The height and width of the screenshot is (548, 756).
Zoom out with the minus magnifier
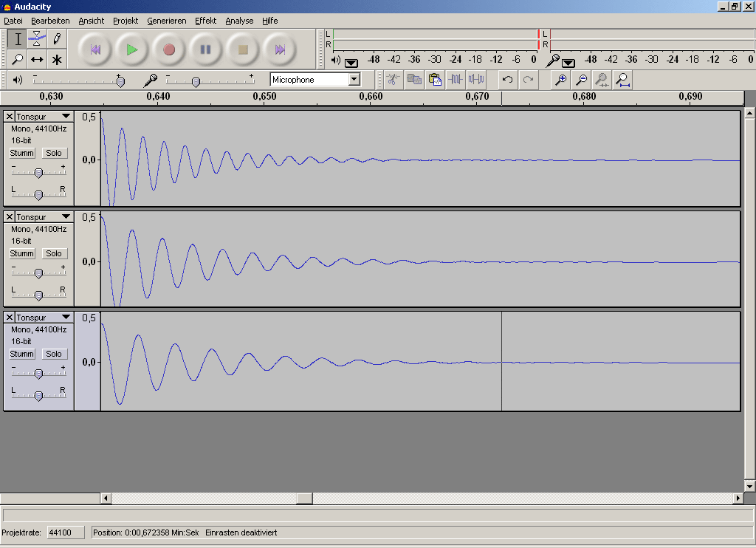pos(582,80)
